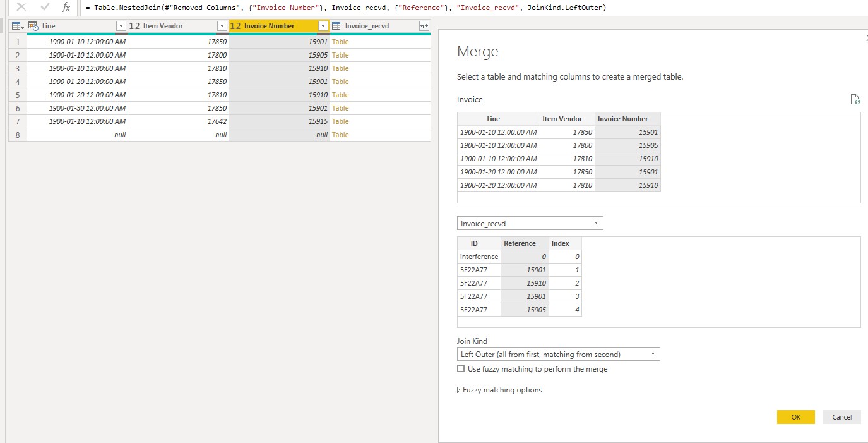The height and width of the screenshot is (443, 868).
Task: Select Invoice Number header in Merge Invoice preview
Action: click(x=627, y=119)
